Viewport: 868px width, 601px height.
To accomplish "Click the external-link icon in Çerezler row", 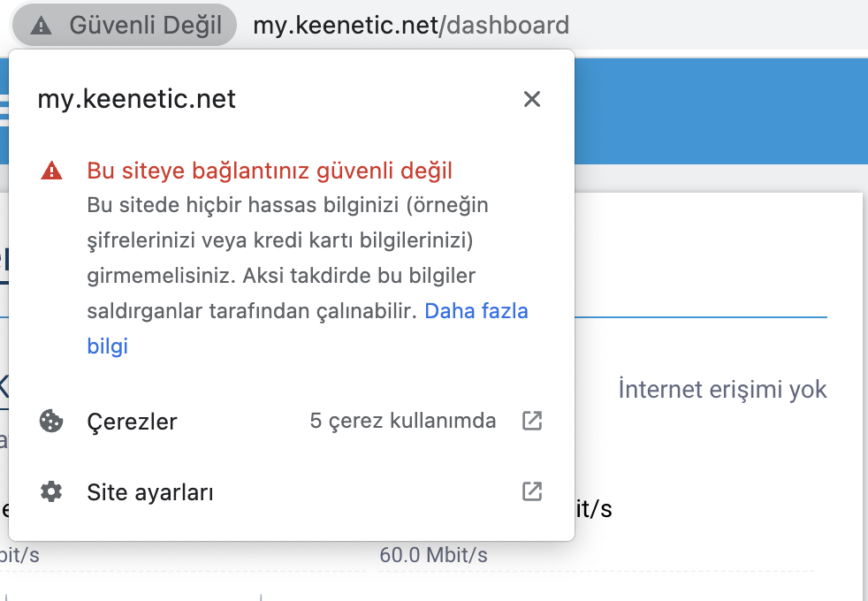I will 532,421.
